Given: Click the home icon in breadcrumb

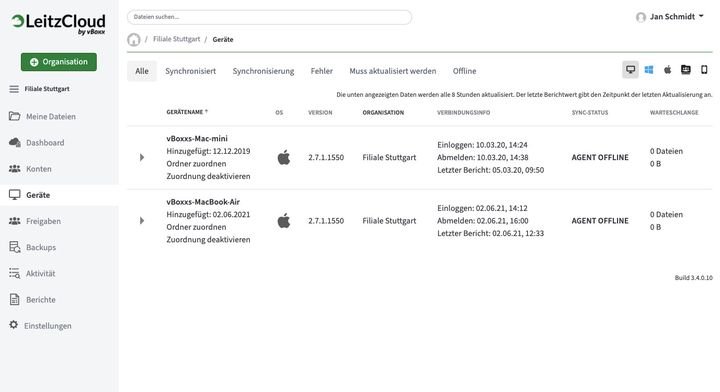Looking at the screenshot, I should (134, 40).
